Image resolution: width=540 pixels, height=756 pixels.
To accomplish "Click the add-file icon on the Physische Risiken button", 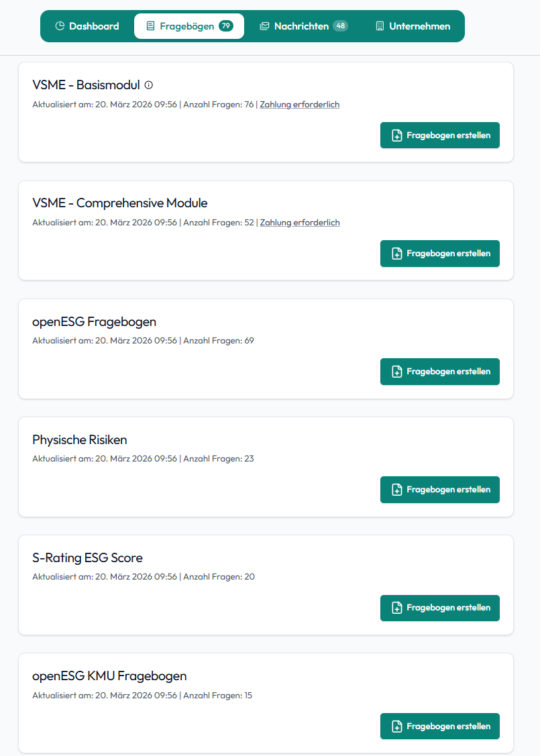I will pyautogui.click(x=396, y=490).
